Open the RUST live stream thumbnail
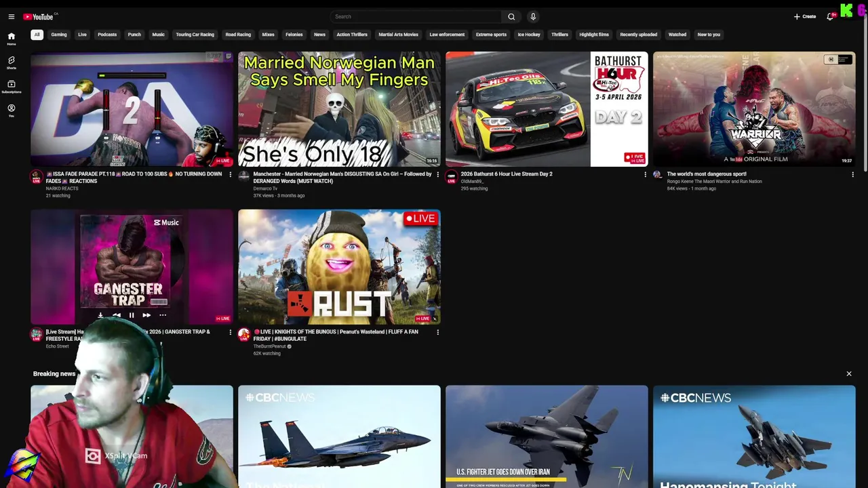The height and width of the screenshot is (488, 868). [x=339, y=266]
